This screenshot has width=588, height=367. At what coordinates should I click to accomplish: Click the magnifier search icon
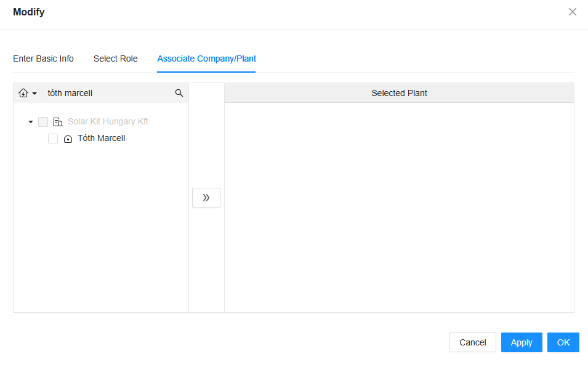179,93
